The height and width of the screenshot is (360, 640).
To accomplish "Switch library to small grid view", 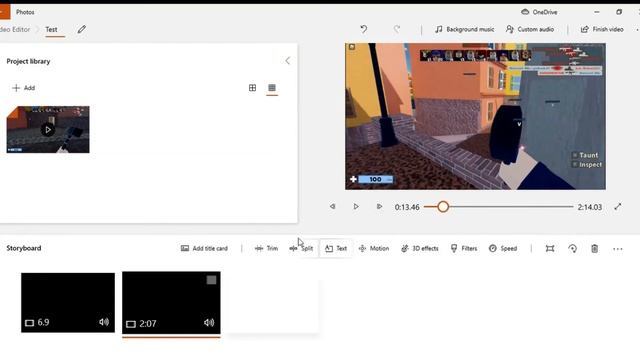I will (x=272, y=88).
